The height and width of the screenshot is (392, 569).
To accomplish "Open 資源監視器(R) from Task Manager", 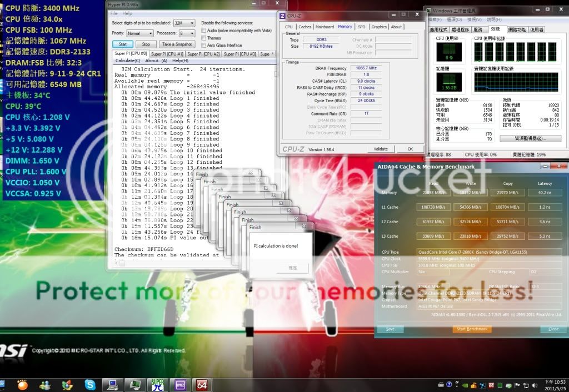I will pyautogui.click(x=530, y=138).
